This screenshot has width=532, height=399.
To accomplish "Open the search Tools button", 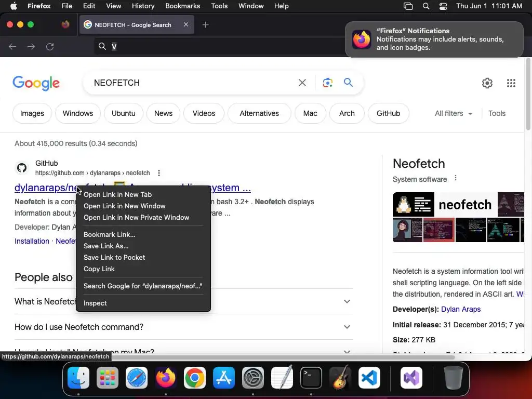I will click(497, 113).
